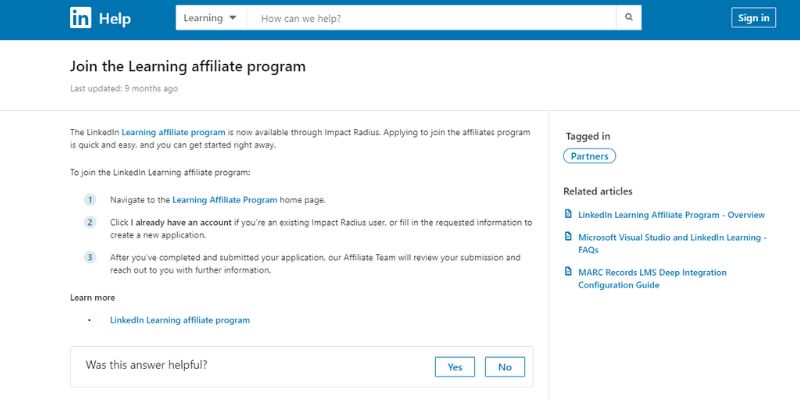
Task: Click the Help header text
Action: pos(115,19)
